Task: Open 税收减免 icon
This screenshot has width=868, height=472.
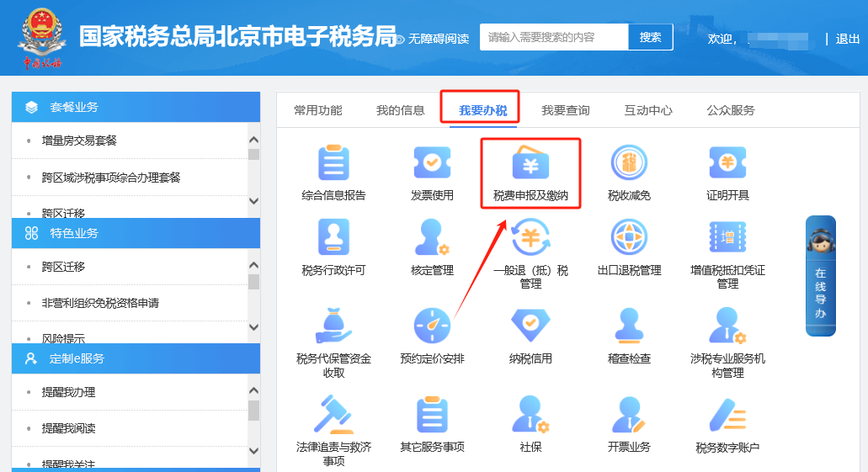Action: [629, 162]
